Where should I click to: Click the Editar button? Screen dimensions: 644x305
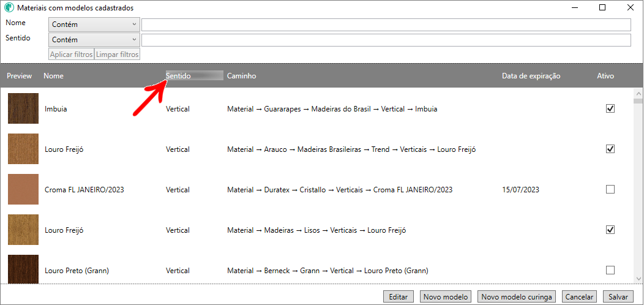(x=398, y=297)
